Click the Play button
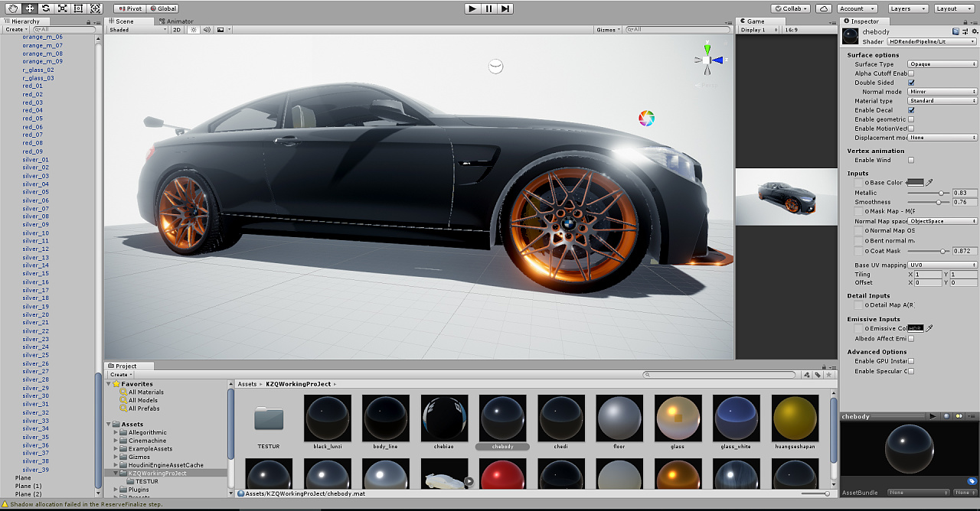 tap(472, 8)
